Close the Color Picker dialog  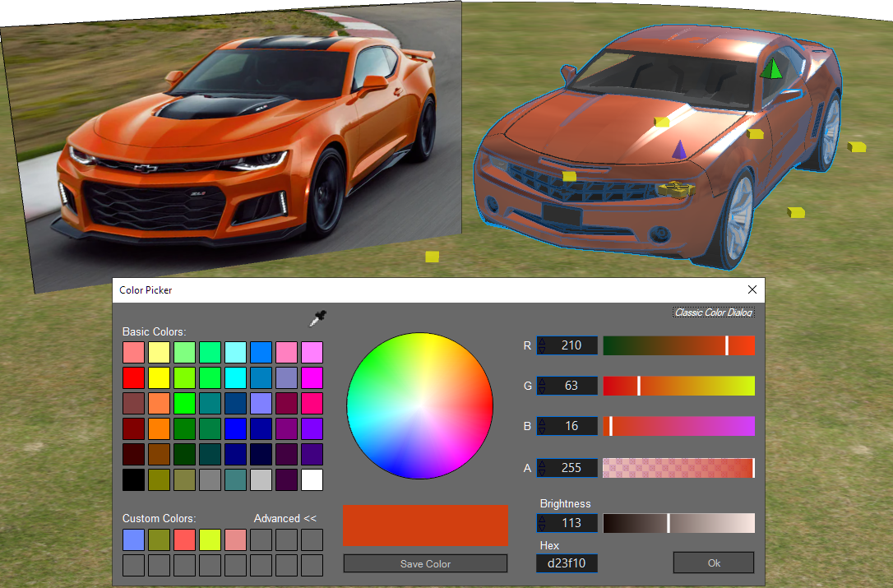point(752,289)
